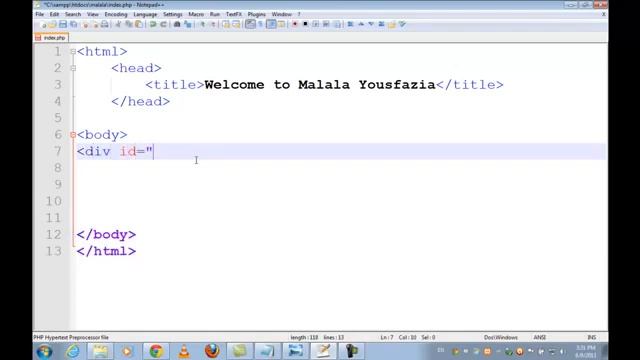Open the Language menu
The image size is (640, 360).
(x=145, y=14)
